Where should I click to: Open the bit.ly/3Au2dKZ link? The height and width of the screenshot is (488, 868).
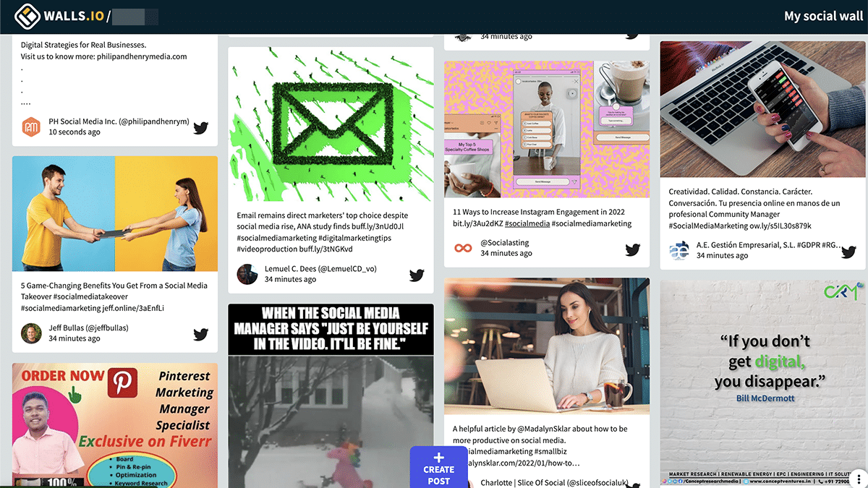click(477, 223)
